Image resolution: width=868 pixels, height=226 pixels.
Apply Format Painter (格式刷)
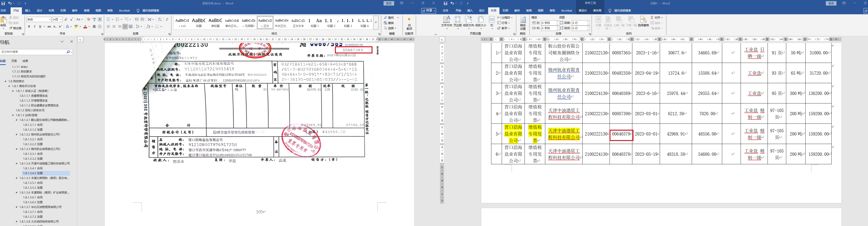point(15,28)
